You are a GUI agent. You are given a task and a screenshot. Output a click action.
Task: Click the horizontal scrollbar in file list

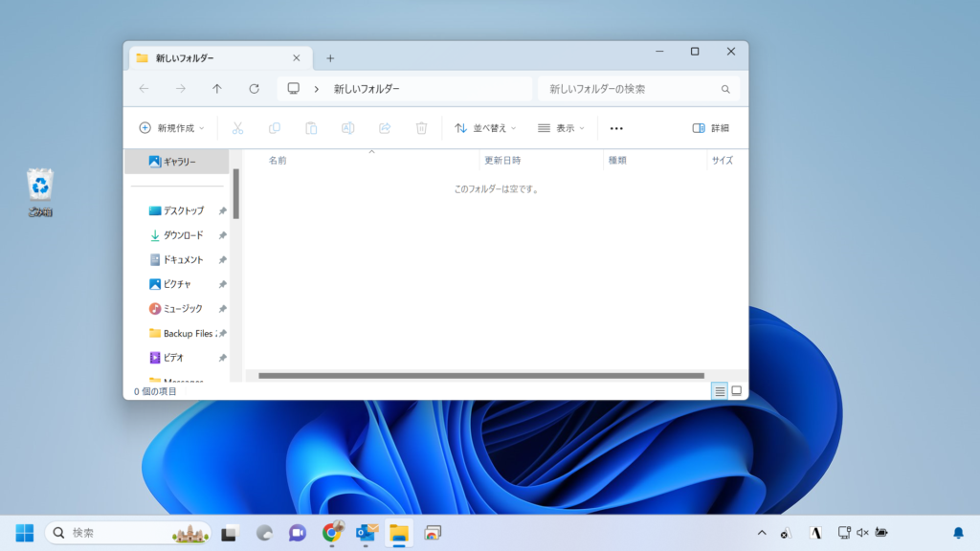pyautogui.click(x=481, y=375)
